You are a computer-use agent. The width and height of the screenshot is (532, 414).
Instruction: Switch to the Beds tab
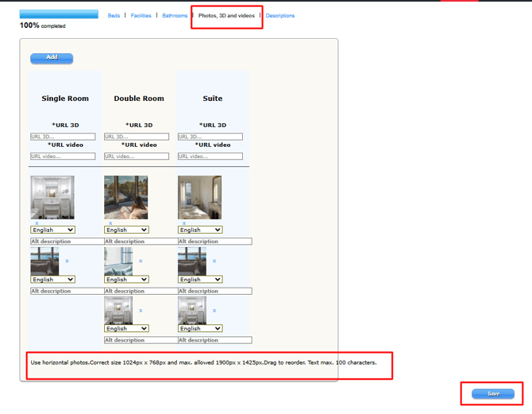(114, 16)
